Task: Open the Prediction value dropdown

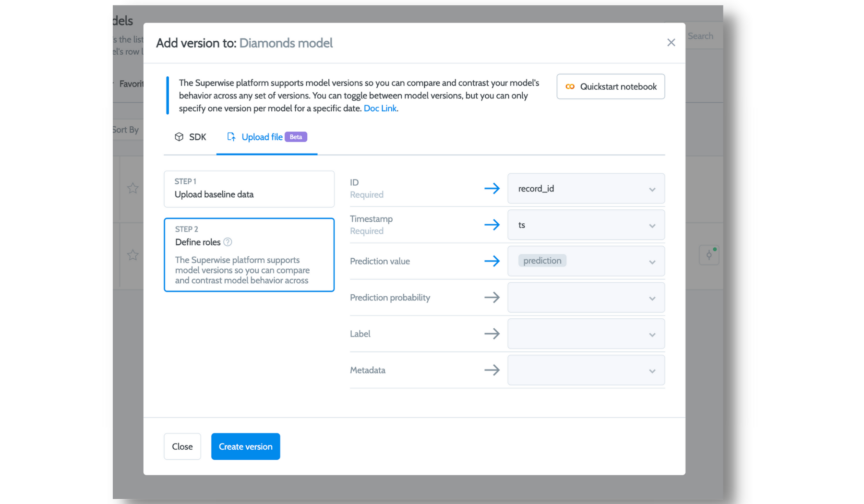Action: point(586,261)
